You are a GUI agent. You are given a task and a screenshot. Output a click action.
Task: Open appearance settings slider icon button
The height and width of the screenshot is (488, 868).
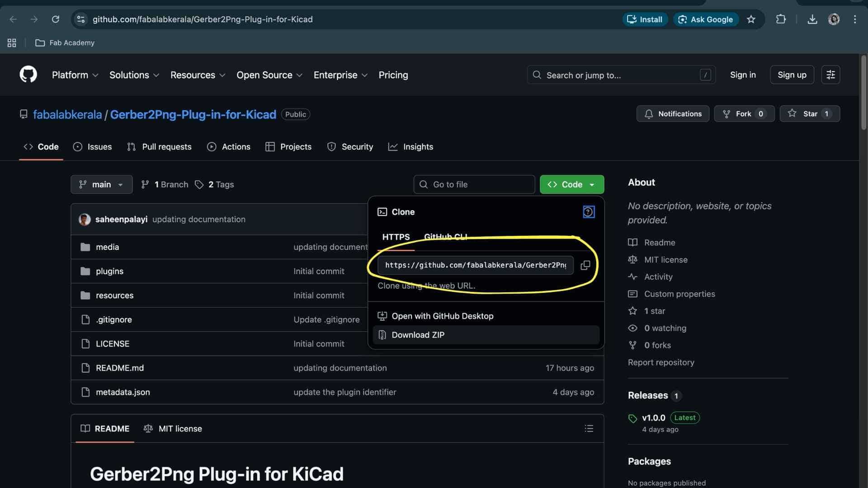pyautogui.click(x=830, y=75)
